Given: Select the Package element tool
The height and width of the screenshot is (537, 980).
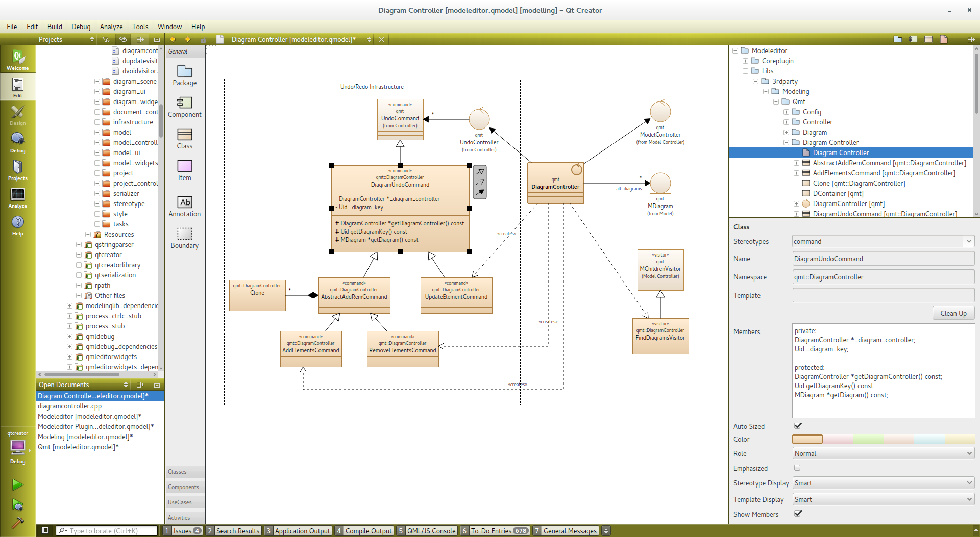Looking at the screenshot, I should (184, 75).
